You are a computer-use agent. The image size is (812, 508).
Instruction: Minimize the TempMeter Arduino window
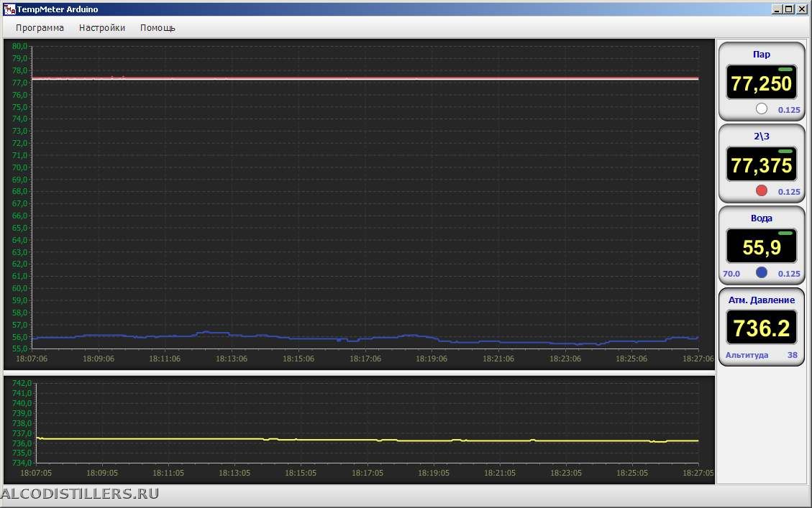point(777,9)
